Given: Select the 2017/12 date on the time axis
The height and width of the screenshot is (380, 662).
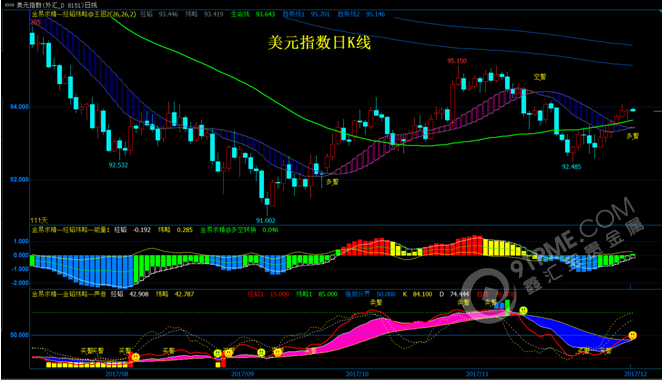Looking at the screenshot, I should click(635, 374).
